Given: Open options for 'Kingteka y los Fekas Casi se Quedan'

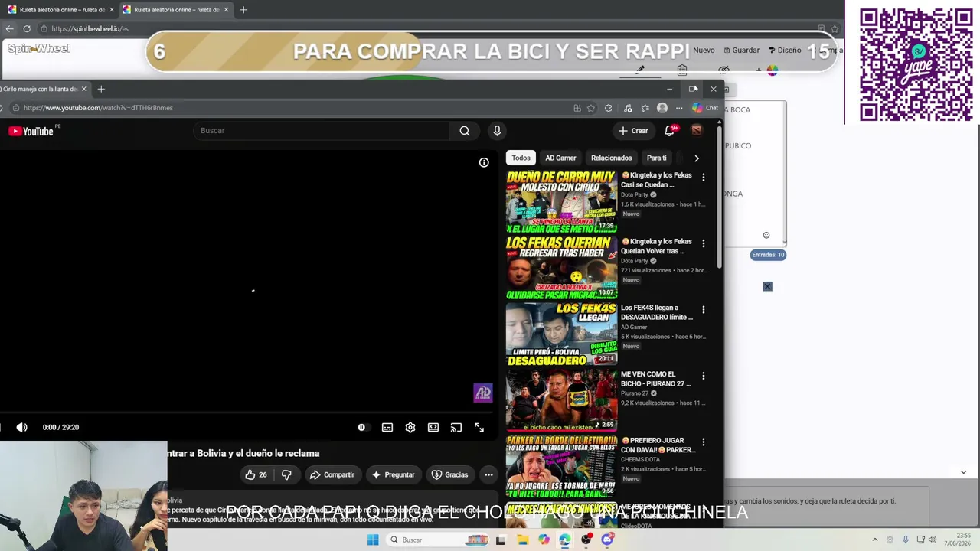Looking at the screenshot, I should pos(704,177).
